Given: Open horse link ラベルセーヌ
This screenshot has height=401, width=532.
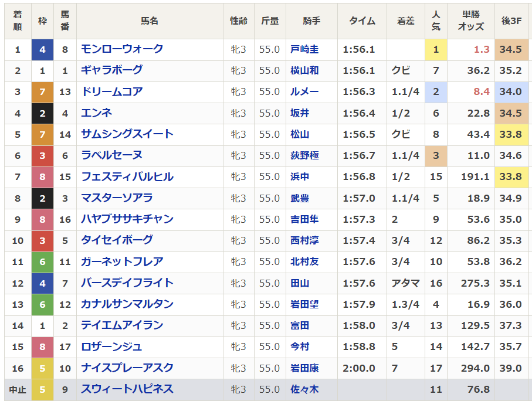Looking at the screenshot, I should click(x=111, y=155).
